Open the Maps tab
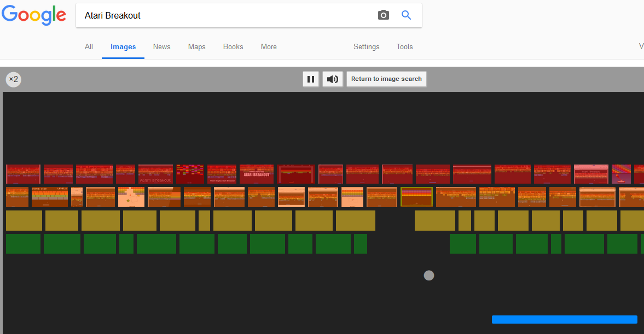This screenshot has height=334, width=644. click(197, 47)
